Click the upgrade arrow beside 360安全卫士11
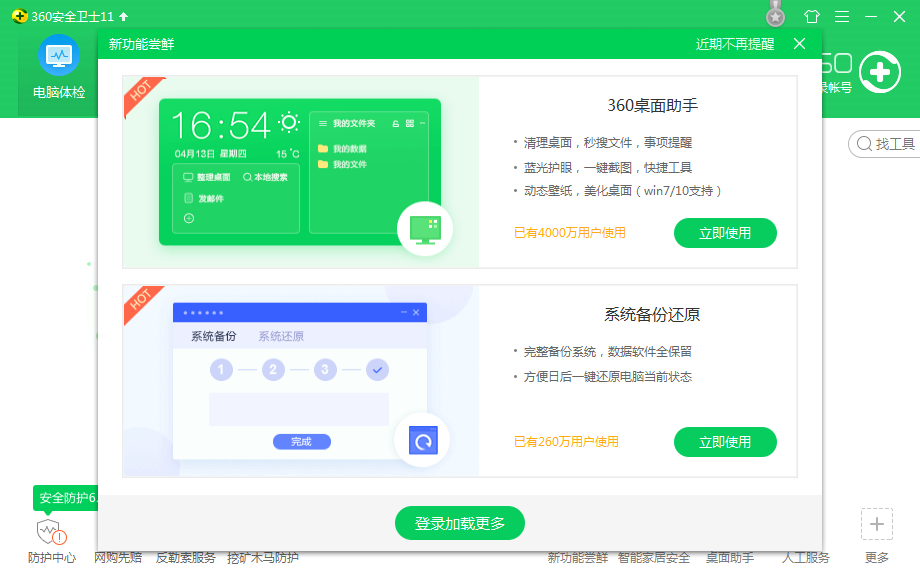920x580 pixels. (123, 16)
